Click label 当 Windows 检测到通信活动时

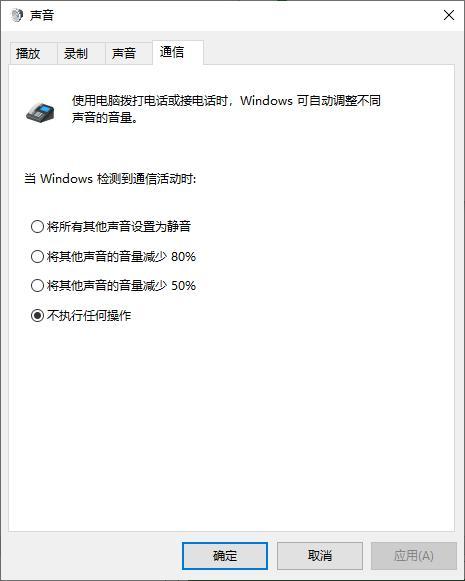(110, 179)
